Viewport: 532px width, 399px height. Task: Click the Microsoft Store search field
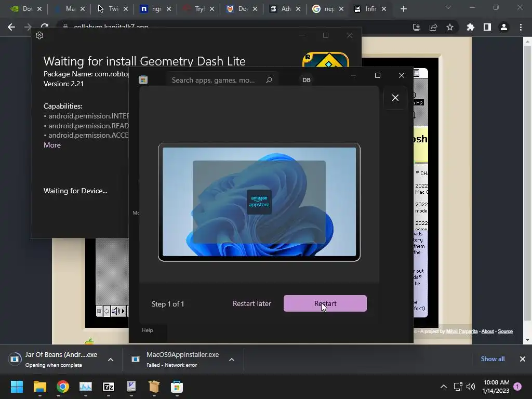click(x=222, y=80)
